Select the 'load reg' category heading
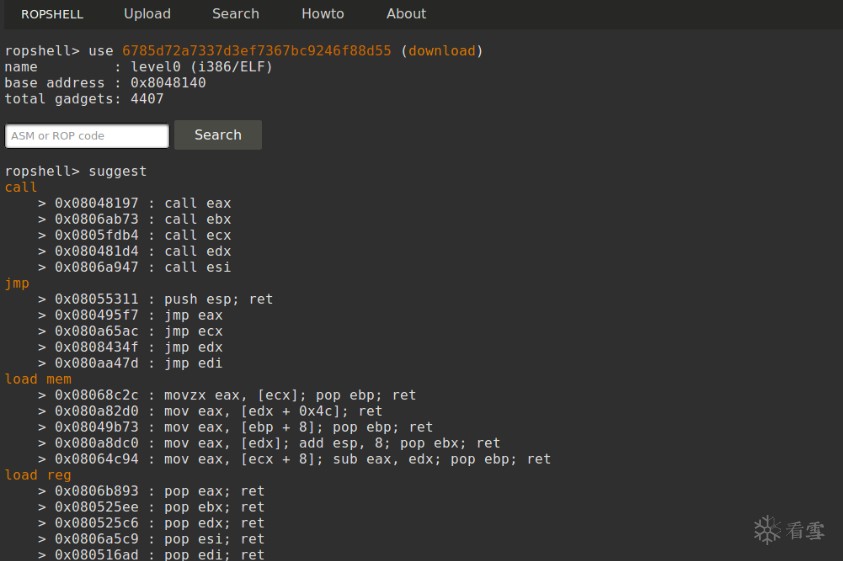This screenshot has width=843, height=561. coord(38,475)
